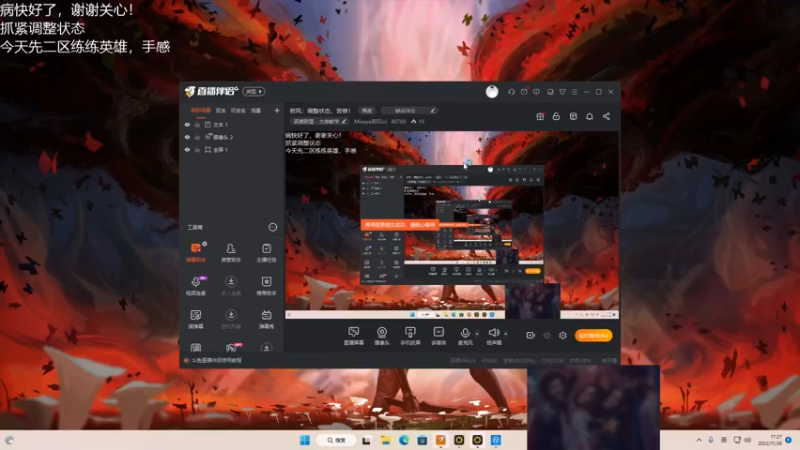Click the share icon above the preview

pyautogui.click(x=606, y=116)
